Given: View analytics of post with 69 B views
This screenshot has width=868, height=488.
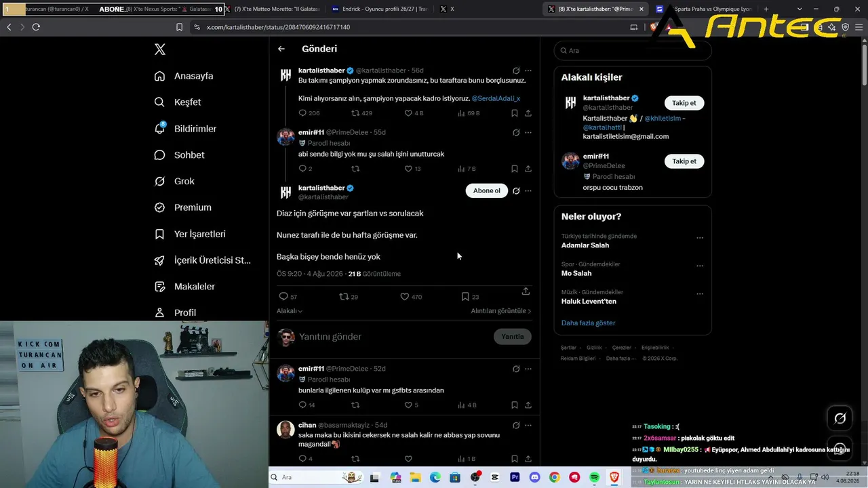Looking at the screenshot, I should coord(469,113).
